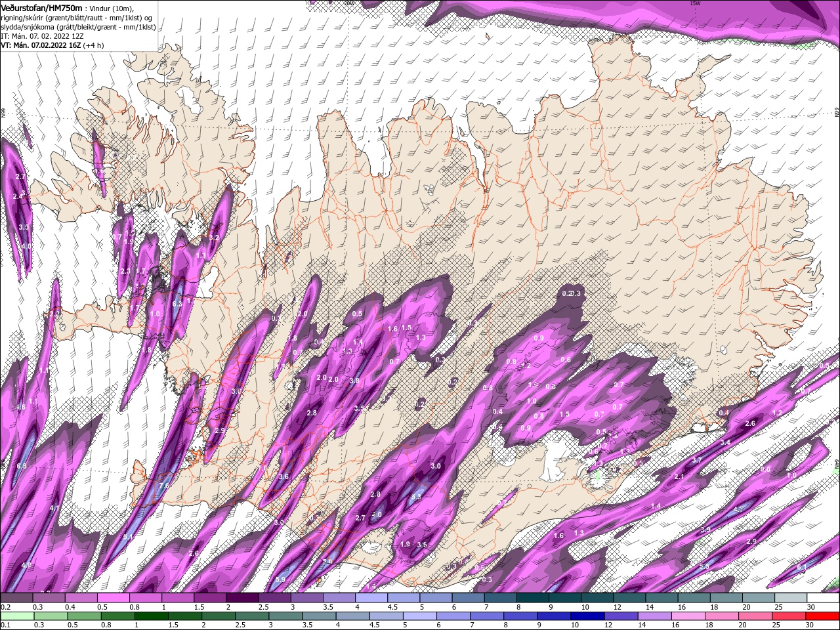
Task: Click the dark purple snow swatch between 2 and 2.5
Action: coord(242,598)
